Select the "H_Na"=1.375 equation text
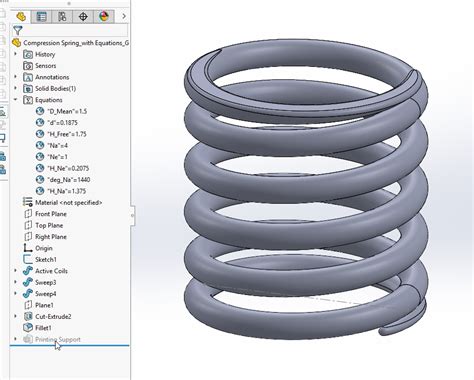The width and height of the screenshot is (474, 380). 67,191
